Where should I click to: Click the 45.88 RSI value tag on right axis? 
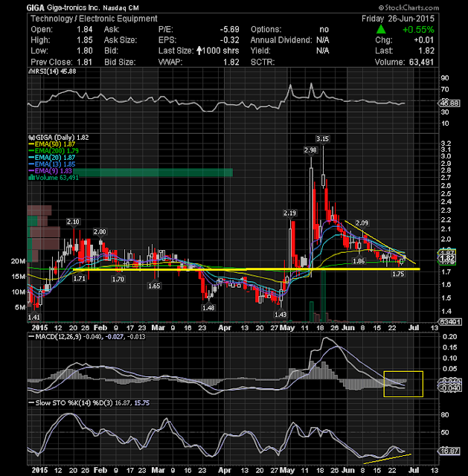tap(449, 103)
